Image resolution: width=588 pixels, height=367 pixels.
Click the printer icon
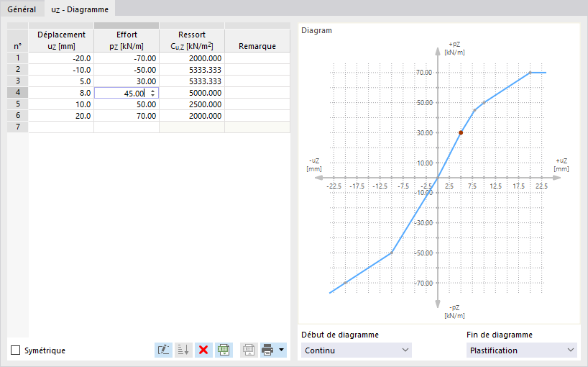tap(267, 350)
